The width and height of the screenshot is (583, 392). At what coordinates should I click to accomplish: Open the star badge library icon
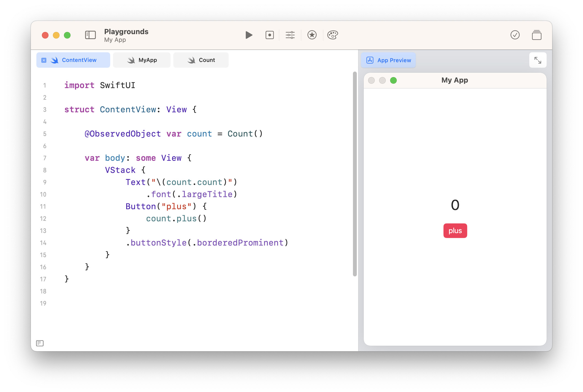tap(312, 35)
